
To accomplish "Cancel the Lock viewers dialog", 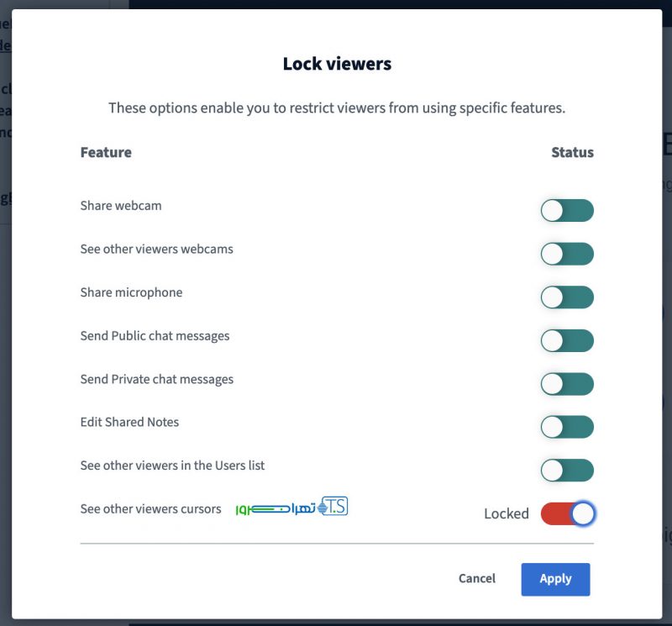I will (x=477, y=579).
